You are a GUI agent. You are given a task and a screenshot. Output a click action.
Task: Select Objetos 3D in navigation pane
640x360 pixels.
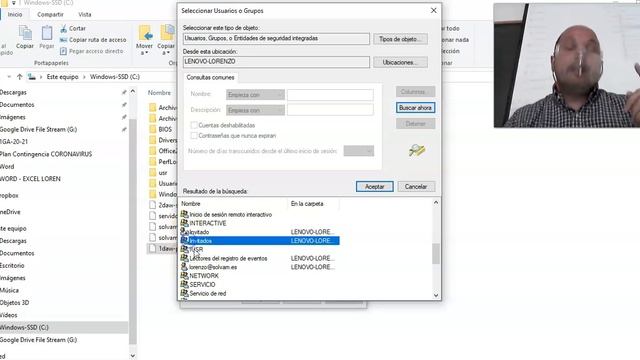tap(15, 303)
